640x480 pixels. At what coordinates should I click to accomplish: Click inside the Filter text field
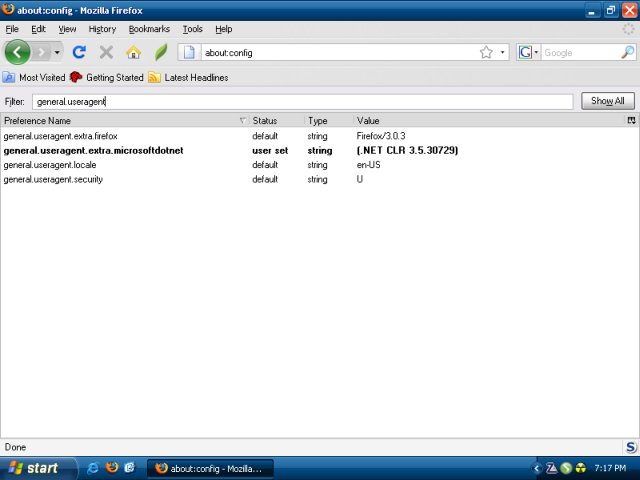pyautogui.click(x=300, y=101)
